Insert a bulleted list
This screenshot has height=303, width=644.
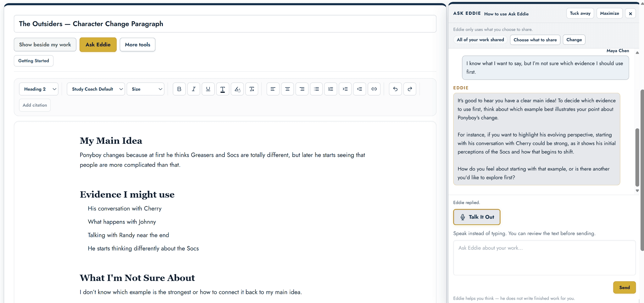coord(316,89)
